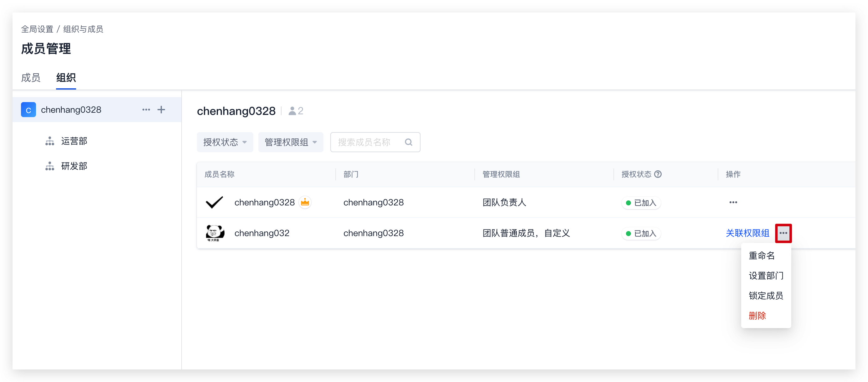
Task: Click the 成员管理 page title
Action: [x=46, y=49]
